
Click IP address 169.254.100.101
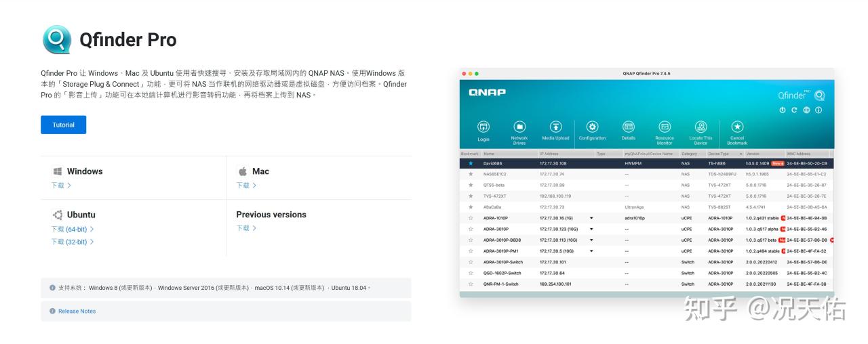pos(555,284)
